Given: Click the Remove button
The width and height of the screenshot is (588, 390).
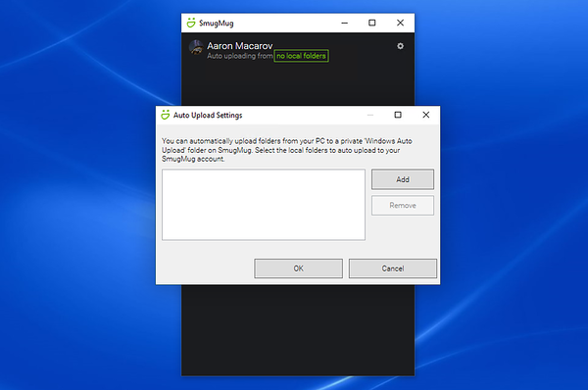Looking at the screenshot, I should (403, 205).
